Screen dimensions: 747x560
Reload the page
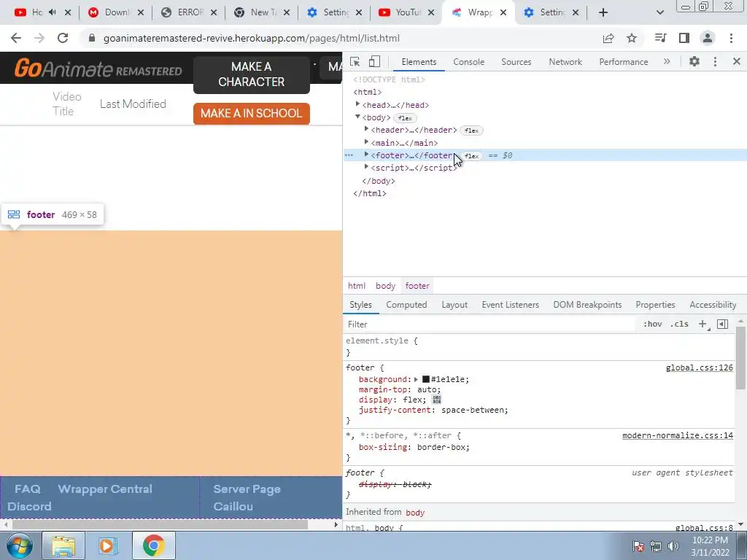click(63, 38)
